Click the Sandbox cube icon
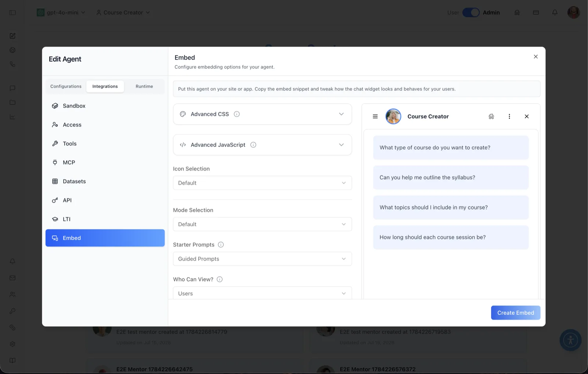 (x=55, y=106)
